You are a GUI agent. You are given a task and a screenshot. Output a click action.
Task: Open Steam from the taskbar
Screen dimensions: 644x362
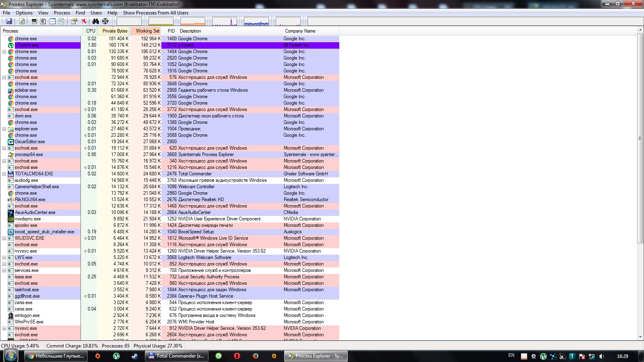(x=135, y=356)
